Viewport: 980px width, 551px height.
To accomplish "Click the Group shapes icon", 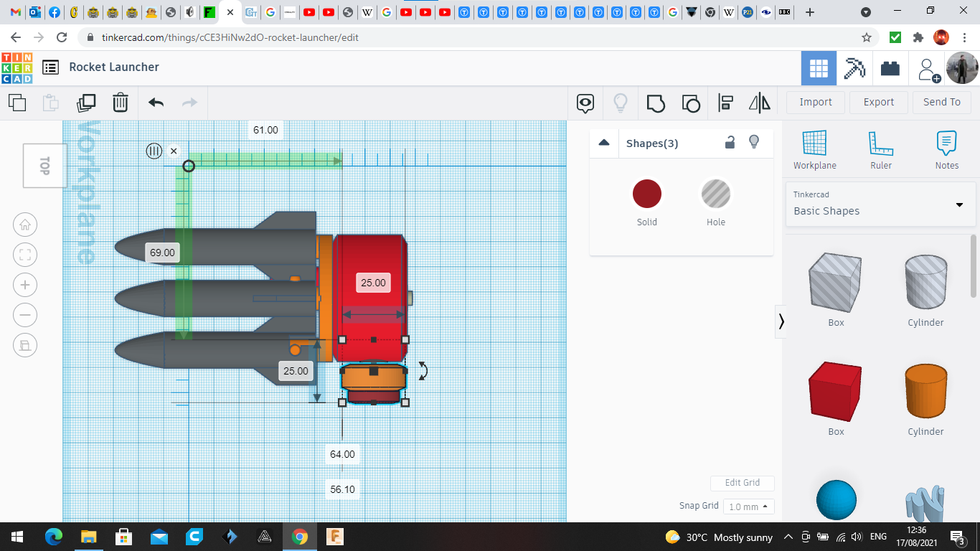I will [656, 103].
